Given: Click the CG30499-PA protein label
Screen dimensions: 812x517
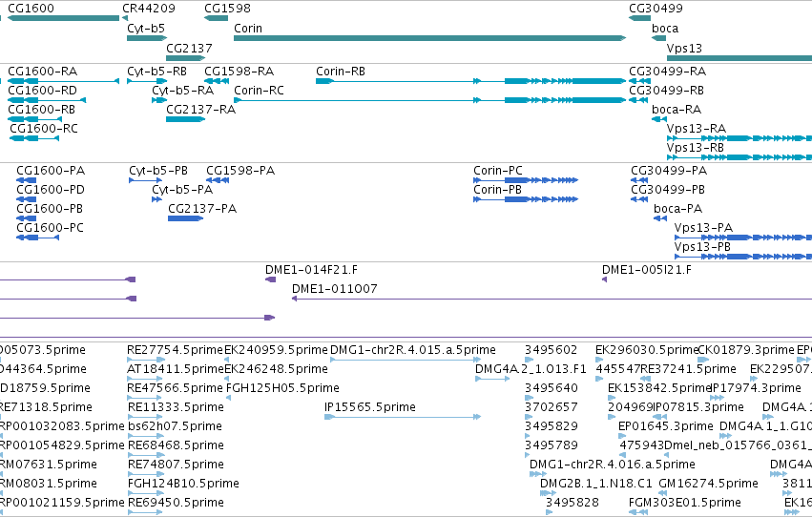Looking at the screenshot, I should [x=669, y=171].
